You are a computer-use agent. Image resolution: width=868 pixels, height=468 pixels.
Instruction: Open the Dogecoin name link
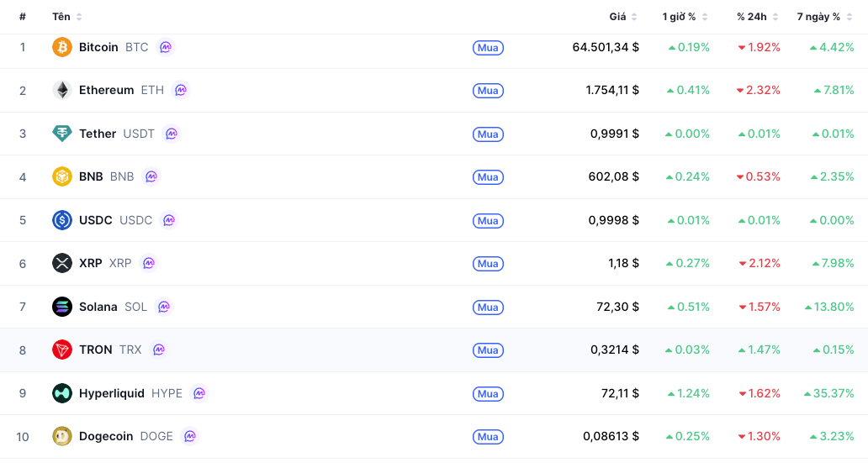pos(106,436)
